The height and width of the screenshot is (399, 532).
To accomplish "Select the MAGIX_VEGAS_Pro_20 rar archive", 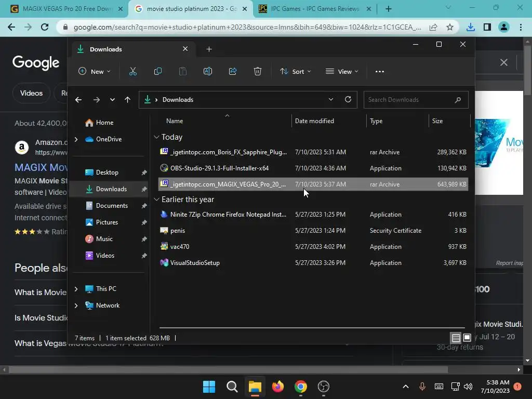I will tap(313, 184).
